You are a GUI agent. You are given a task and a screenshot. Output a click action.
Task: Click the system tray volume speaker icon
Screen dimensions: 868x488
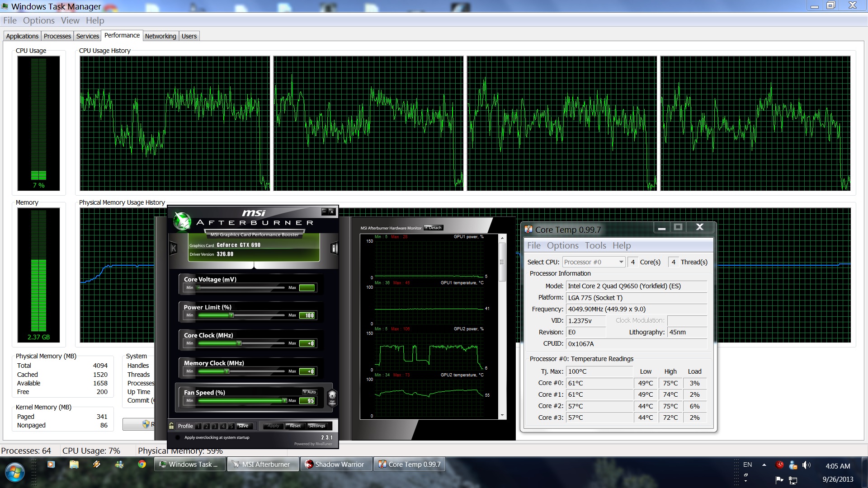pyautogui.click(x=806, y=465)
